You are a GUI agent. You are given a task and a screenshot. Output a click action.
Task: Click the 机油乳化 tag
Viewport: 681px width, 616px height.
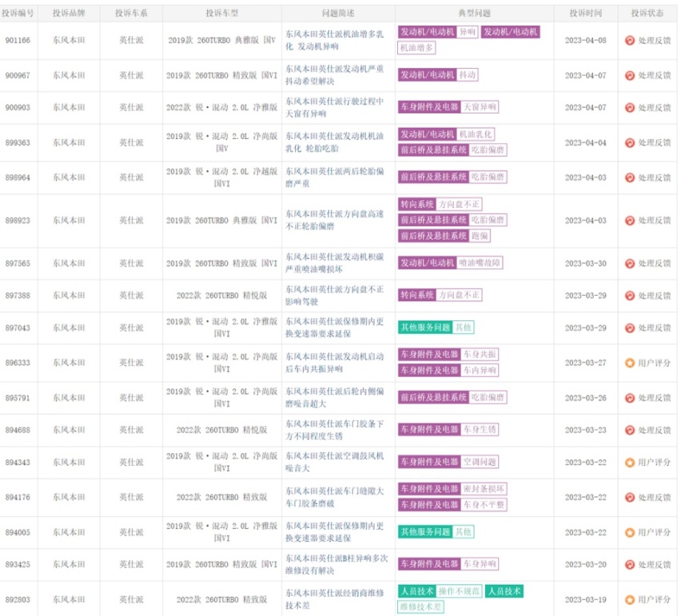coord(476,134)
